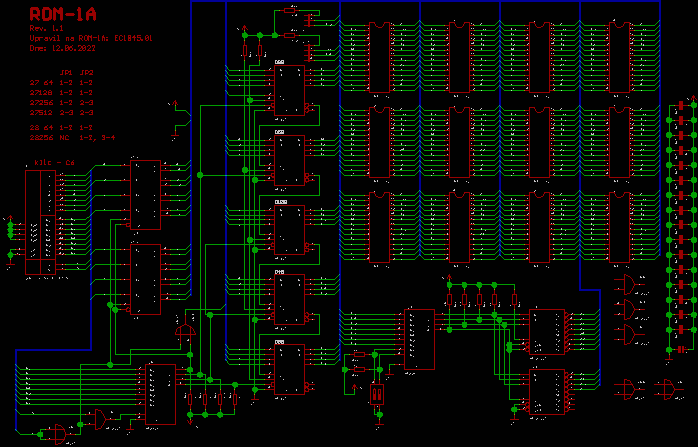Click the rightmost gate in the bottom-right corner
Image resolution: width=698 pixels, height=447 pixels.
point(663,387)
